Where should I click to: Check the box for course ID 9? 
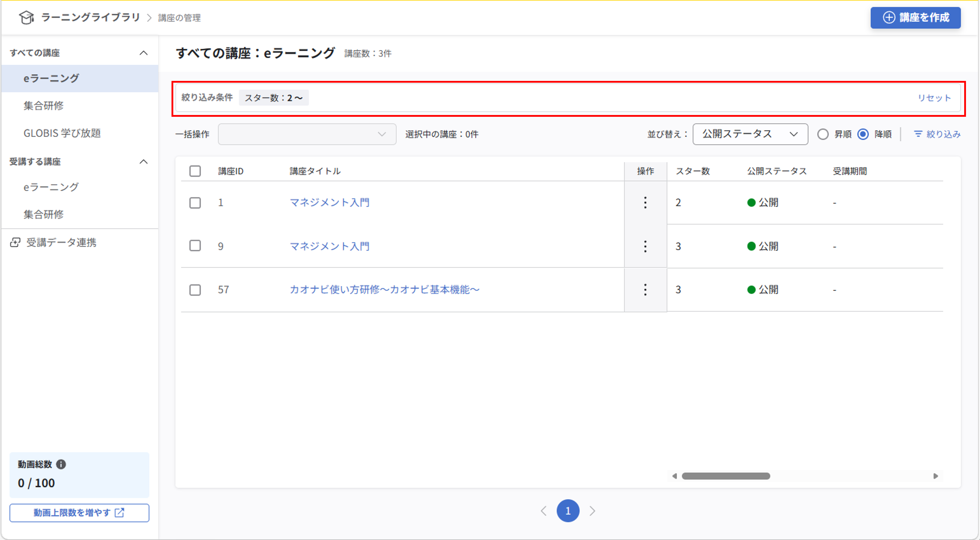pyautogui.click(x=195, y=246)
